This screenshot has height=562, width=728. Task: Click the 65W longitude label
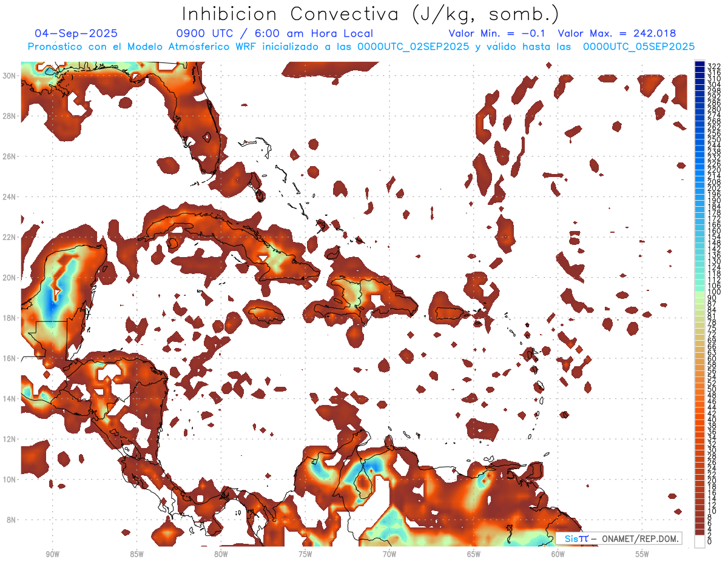[x=474, y=554]
